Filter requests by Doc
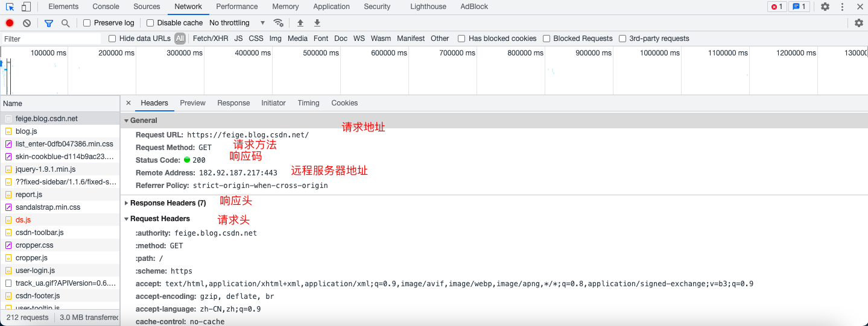 pos(341,39)
